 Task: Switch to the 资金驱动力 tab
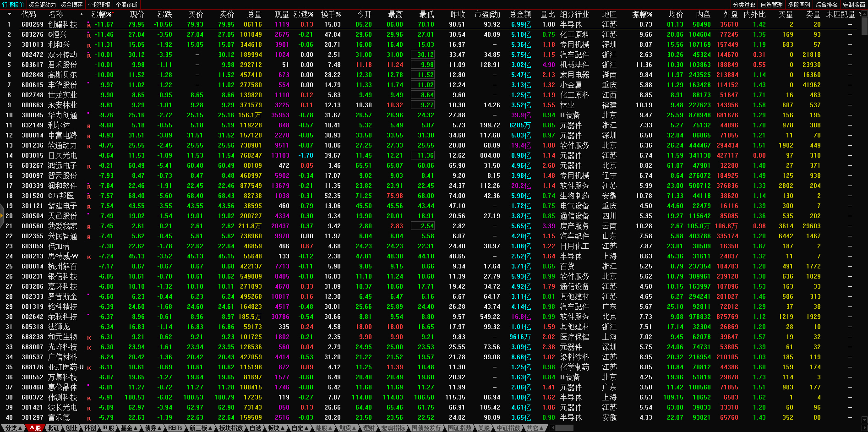coord(42,5)
